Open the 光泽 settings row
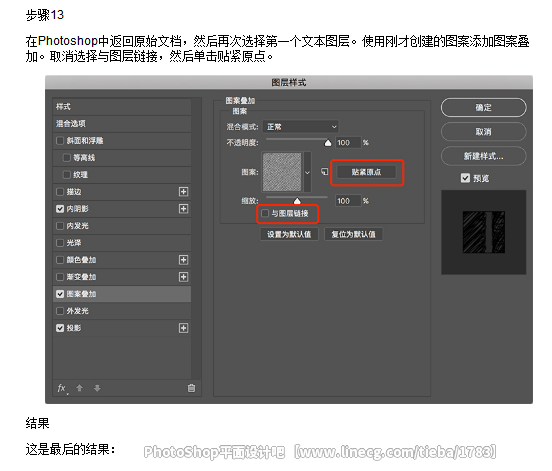552x471 pixels. 122,243
